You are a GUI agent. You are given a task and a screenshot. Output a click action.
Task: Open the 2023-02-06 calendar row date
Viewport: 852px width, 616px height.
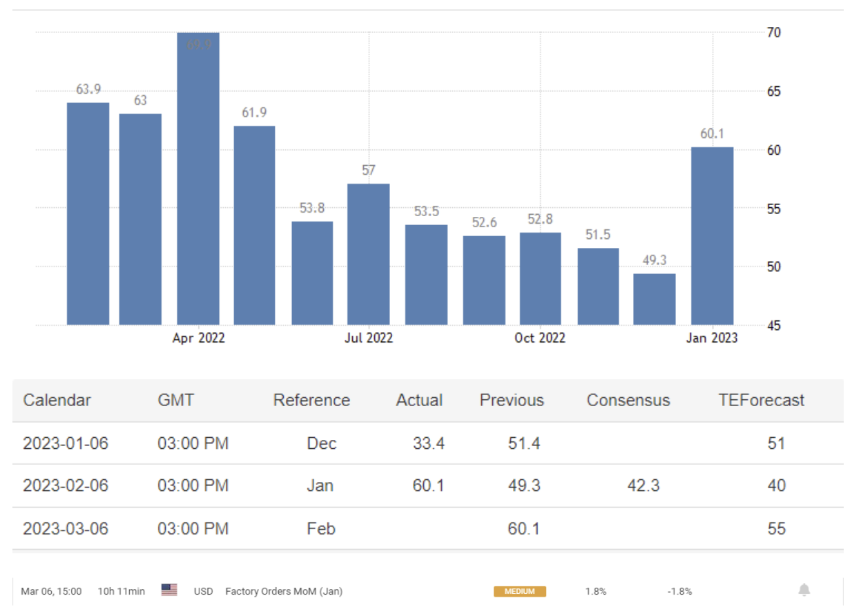66,486
